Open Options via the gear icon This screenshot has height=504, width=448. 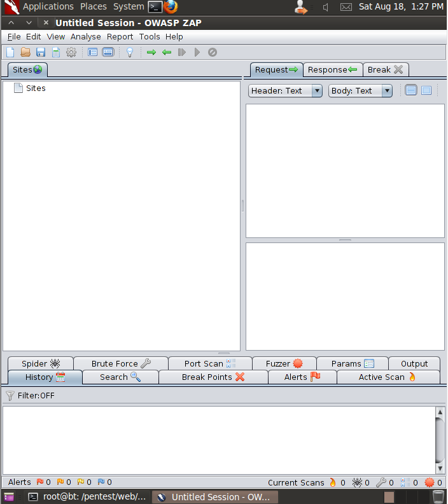(x=71, y=52)
